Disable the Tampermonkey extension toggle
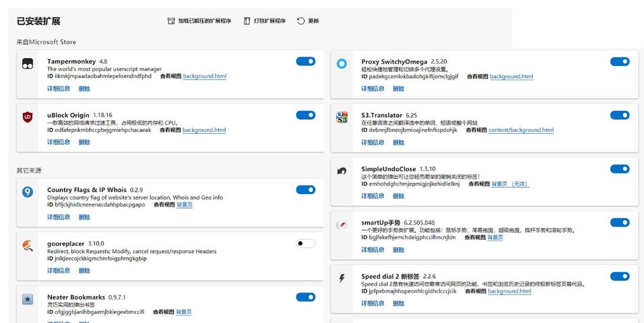The height and width of the screenshot is (323, 644). 305,62
